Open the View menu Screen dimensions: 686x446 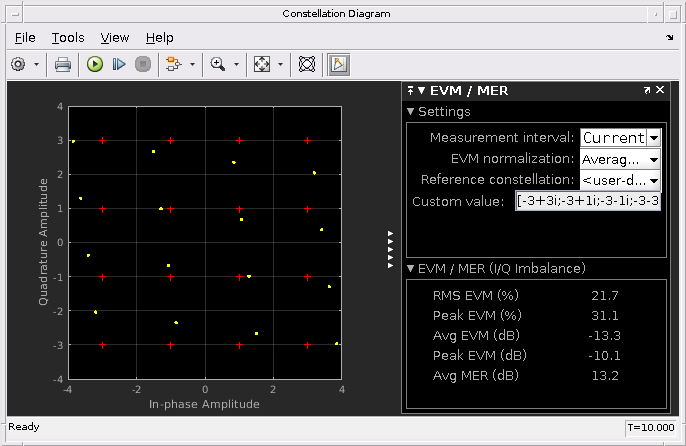coord(115,37)
